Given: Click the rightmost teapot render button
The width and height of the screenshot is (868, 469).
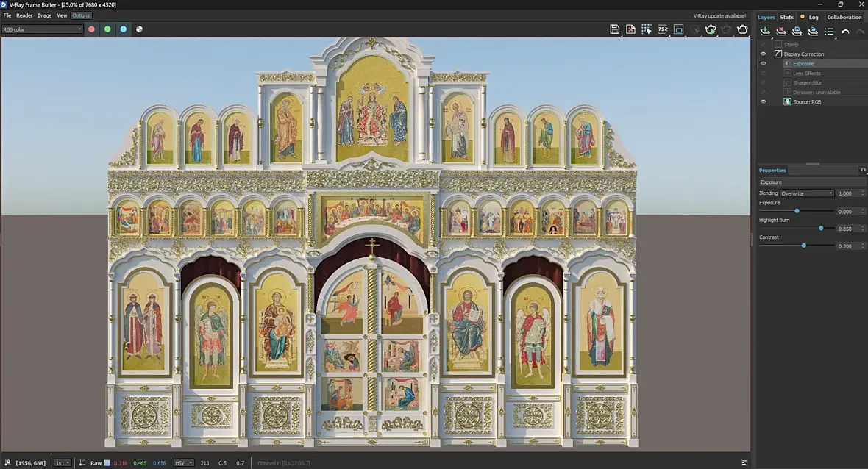Looking at the screenshot, I should (x=742, y=29).
